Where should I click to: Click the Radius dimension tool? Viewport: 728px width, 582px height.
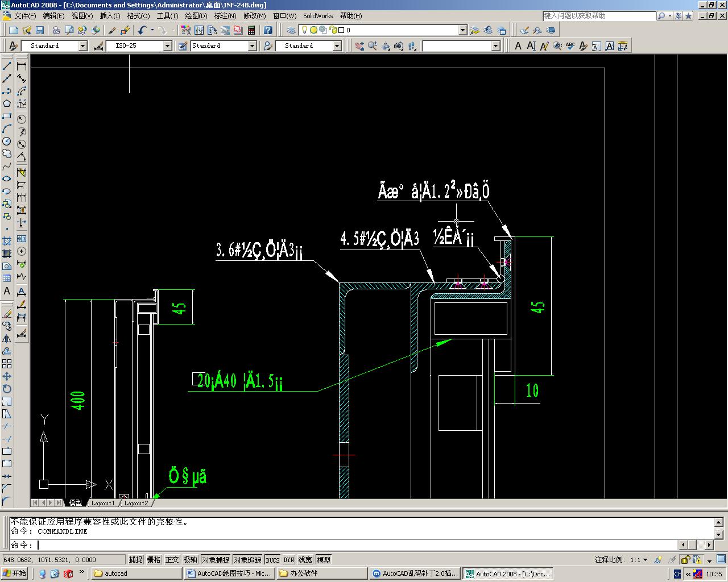22,119
